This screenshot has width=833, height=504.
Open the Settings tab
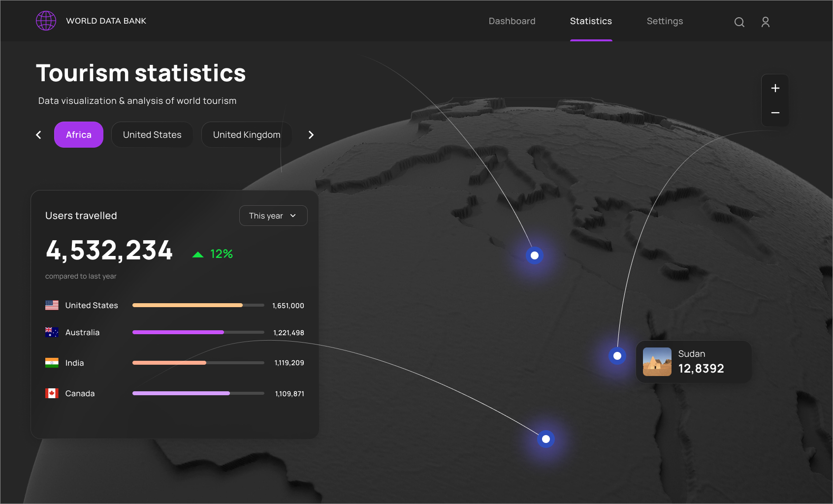(665, 21)
